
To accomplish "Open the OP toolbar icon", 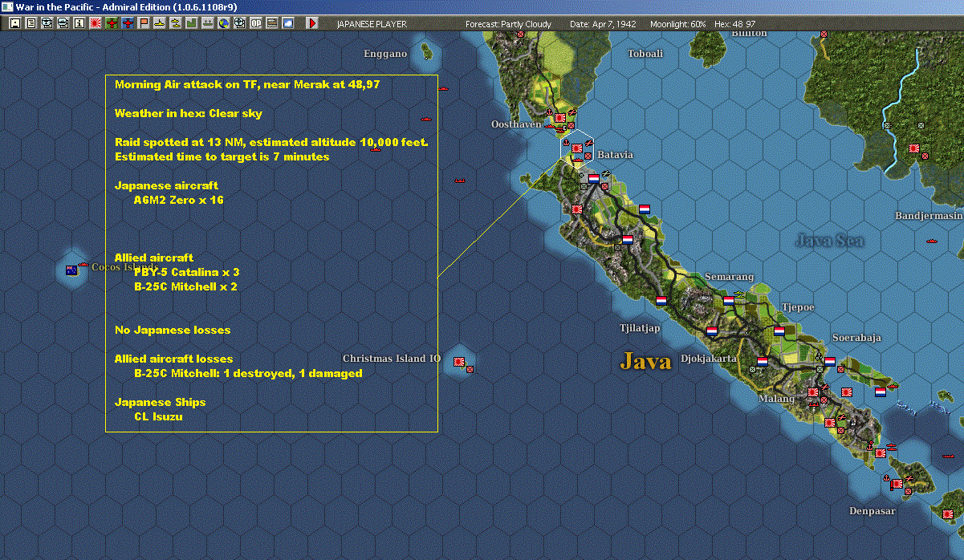I will point(255,23).
